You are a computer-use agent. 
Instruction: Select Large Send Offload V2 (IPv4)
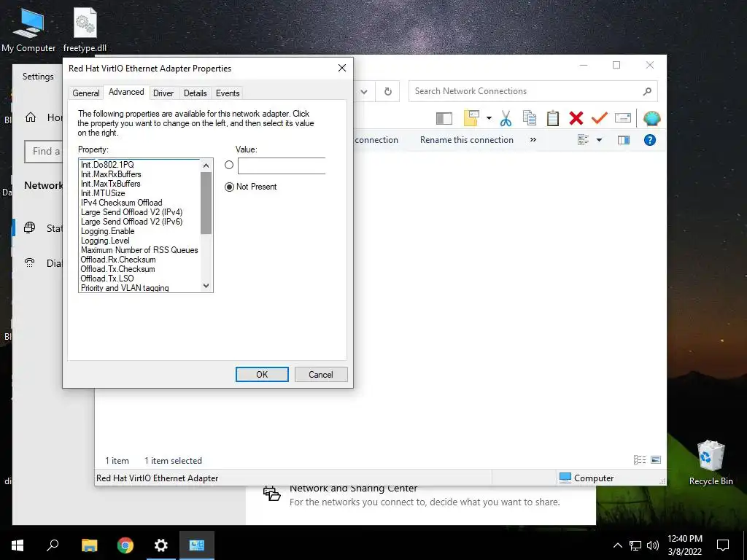131,212
